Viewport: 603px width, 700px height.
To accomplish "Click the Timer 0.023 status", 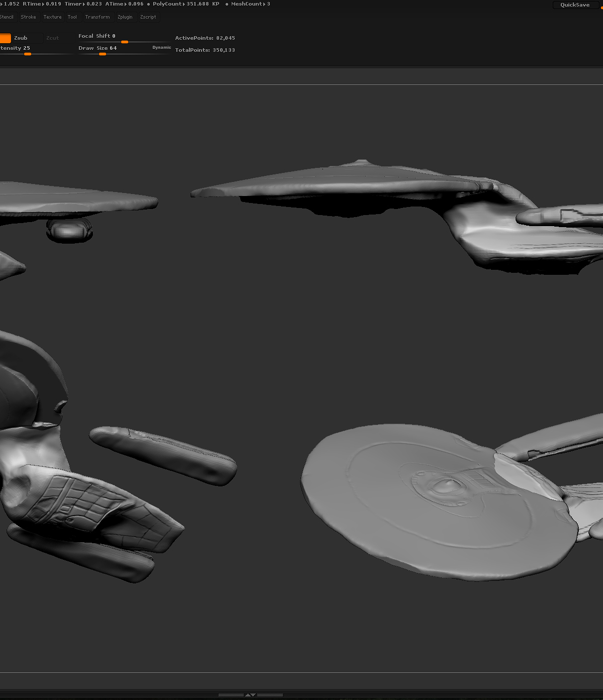I will [83, 4].
